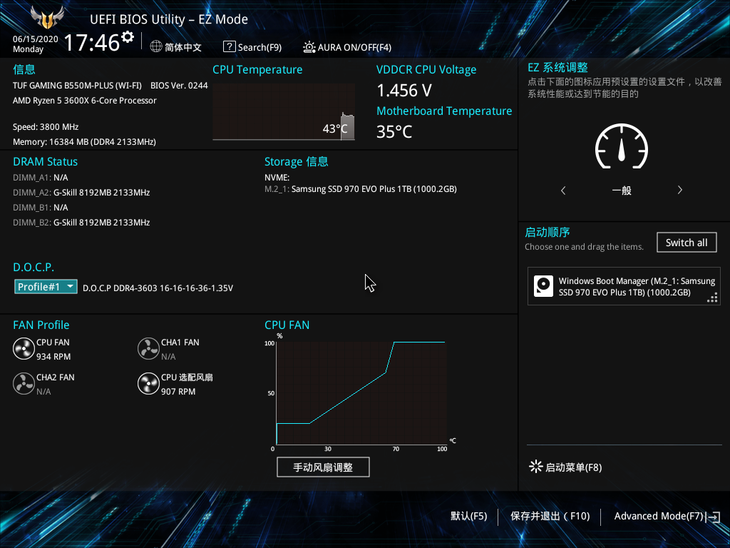This screenshot has width=730, height=548.
Task: Select next EZ tuning profile with right chevron
Action: point(680,190)
